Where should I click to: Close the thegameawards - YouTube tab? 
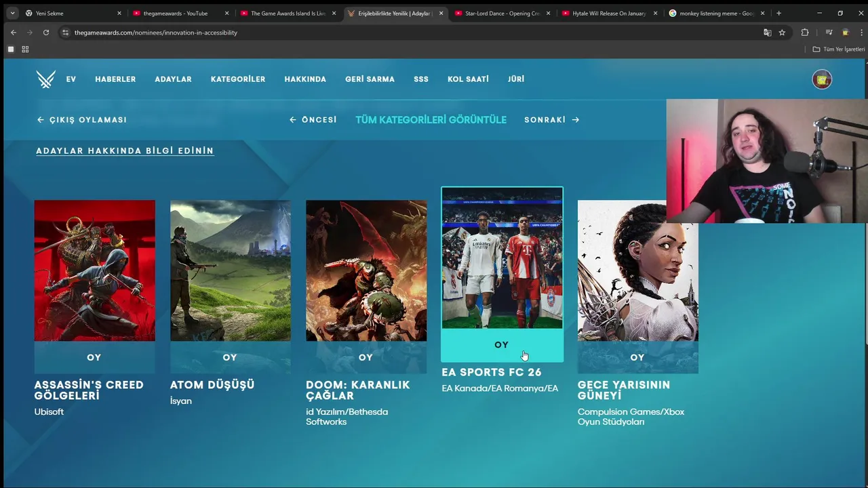[226, 13]
